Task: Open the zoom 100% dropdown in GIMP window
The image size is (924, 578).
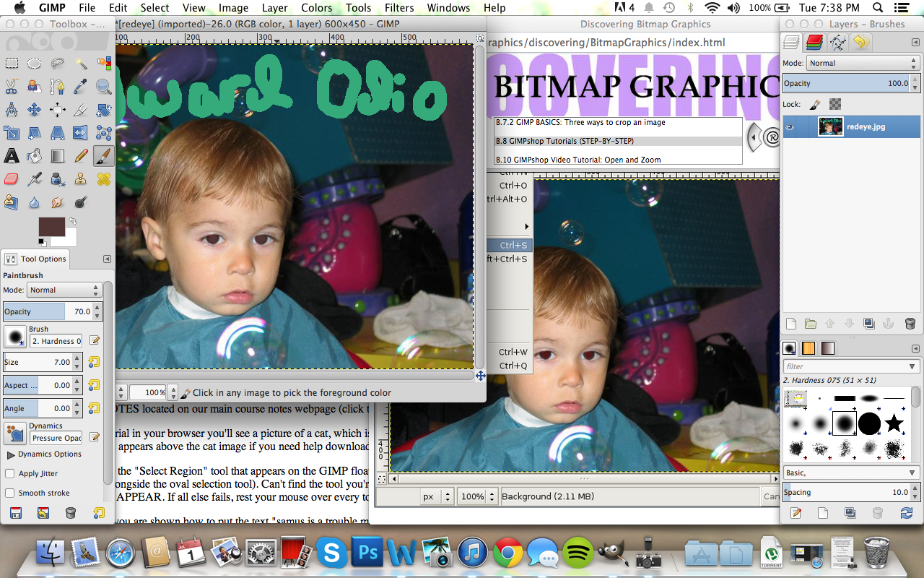Action: (x=172, y=392)
